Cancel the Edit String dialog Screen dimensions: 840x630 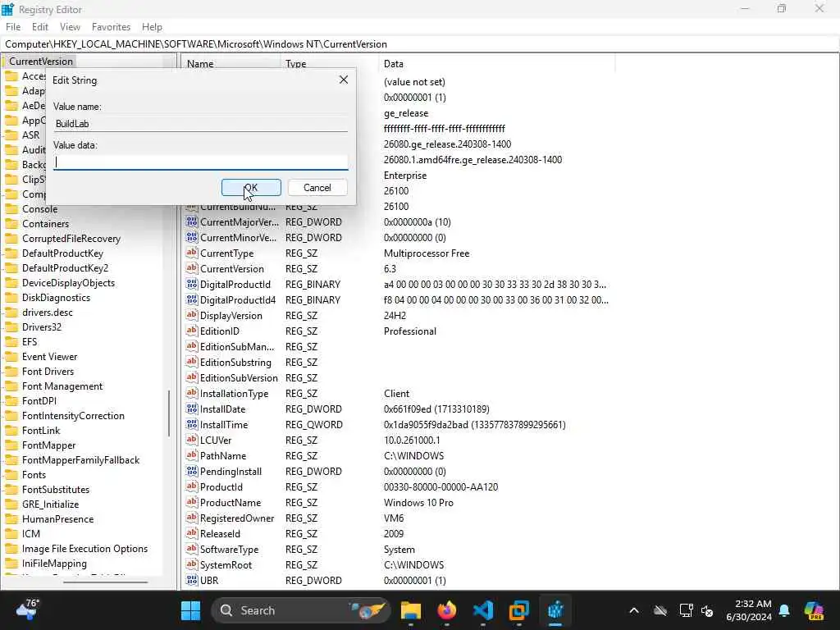point(317,188)
